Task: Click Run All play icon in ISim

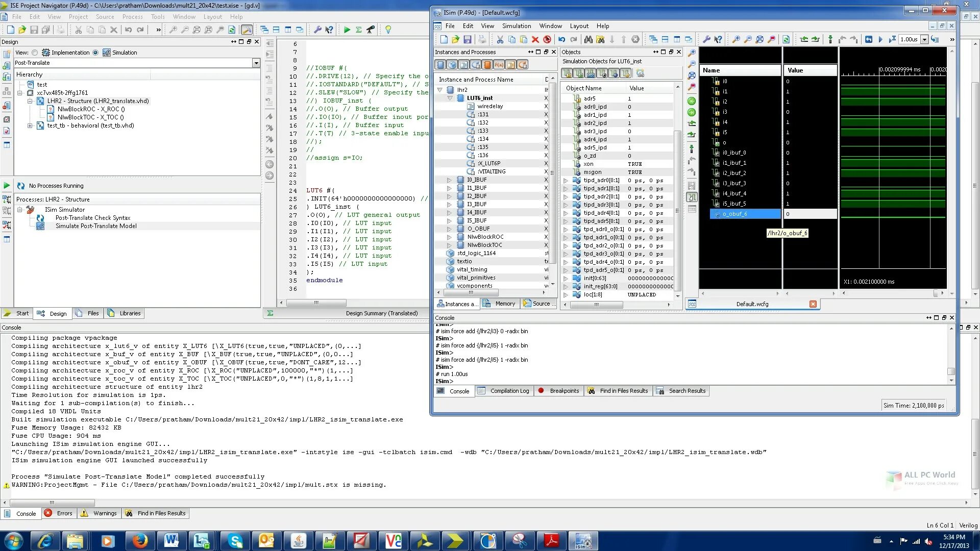Action: point(880,39)
